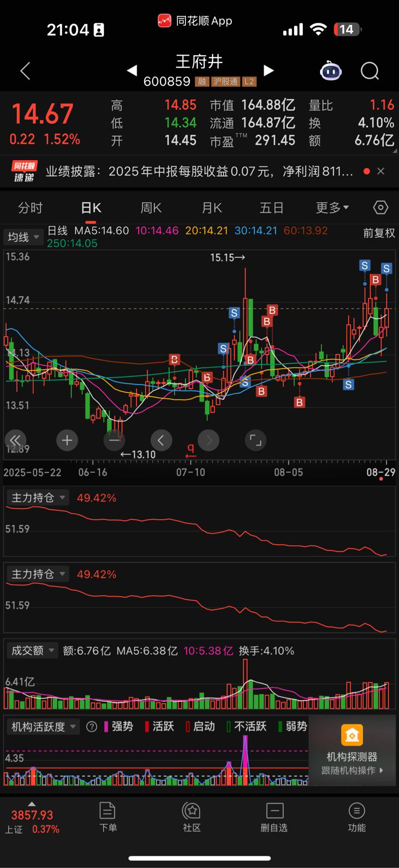Switch to 分时 intraday tab
This screenshot has width=399, height=868.
point(30,208)
